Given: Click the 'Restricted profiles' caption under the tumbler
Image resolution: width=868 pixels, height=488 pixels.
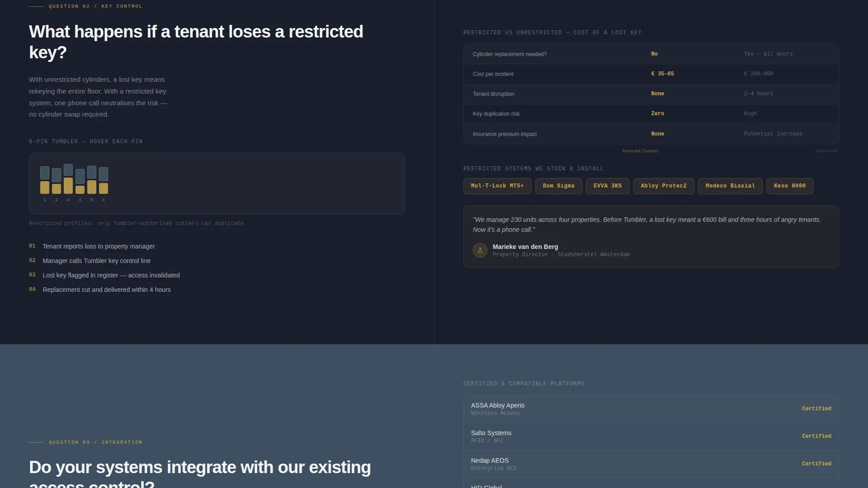Looking at the screenshot, I should 136,223.
